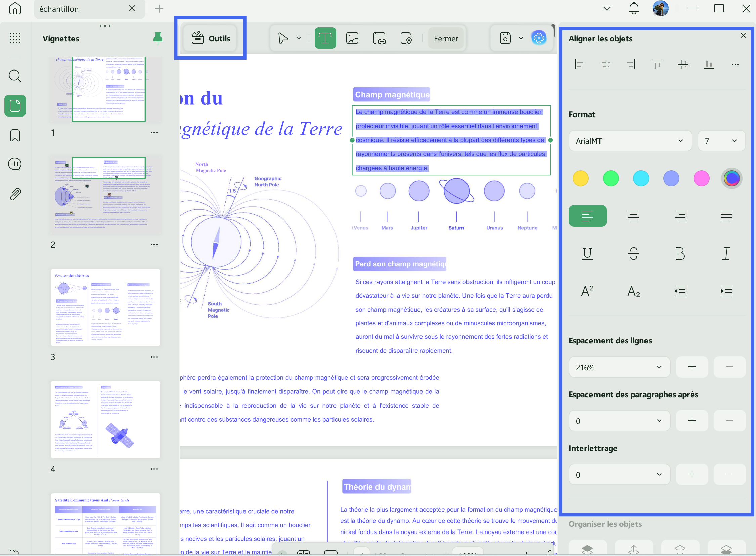The height and width of the screenshot is (556, 756).
Task: Open the search sidebar icon
Action: 15,76
